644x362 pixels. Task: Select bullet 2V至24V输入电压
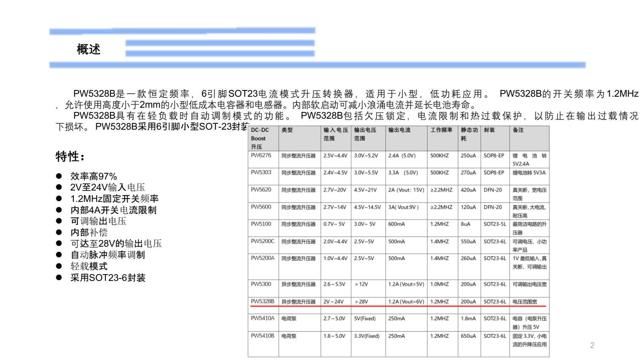point(107,187)
